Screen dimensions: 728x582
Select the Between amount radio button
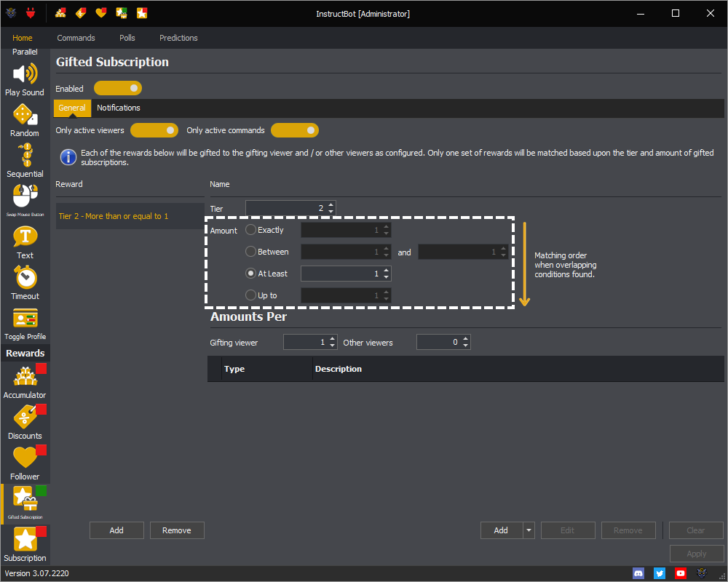click(x=250, y=252)
